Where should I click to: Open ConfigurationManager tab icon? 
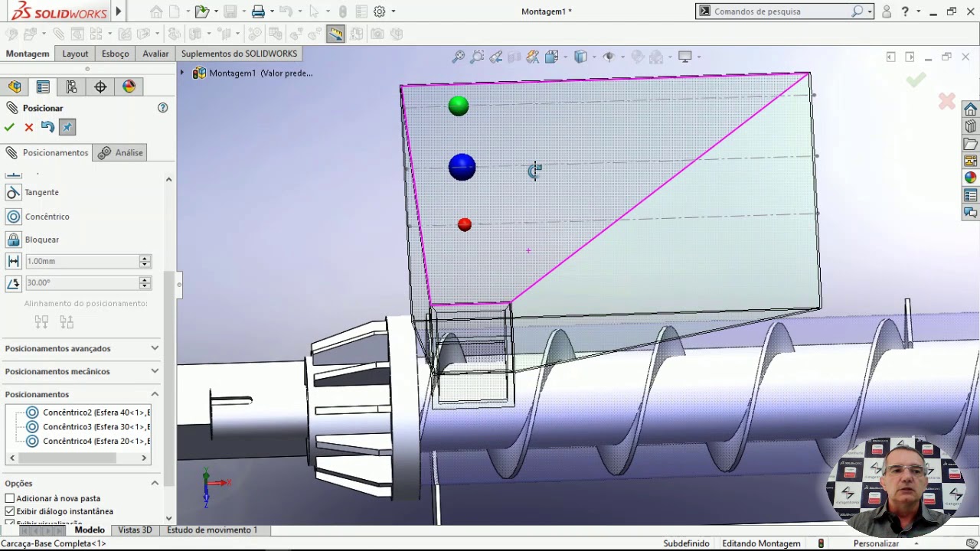(71, 86)
